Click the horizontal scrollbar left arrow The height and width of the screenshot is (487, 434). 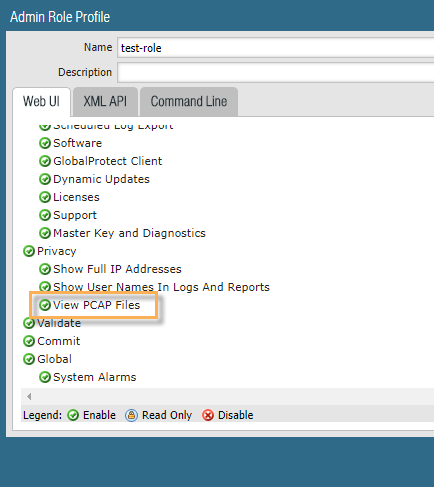pyautogui.click(x=29, y=397)
